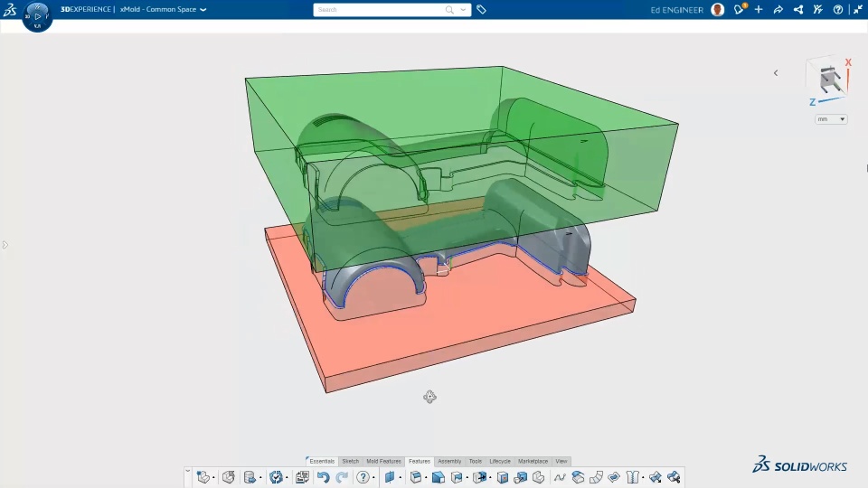The image size is (868, 488).
Task: Open the mm units dropdown
Action: click(x=831, y=119)
